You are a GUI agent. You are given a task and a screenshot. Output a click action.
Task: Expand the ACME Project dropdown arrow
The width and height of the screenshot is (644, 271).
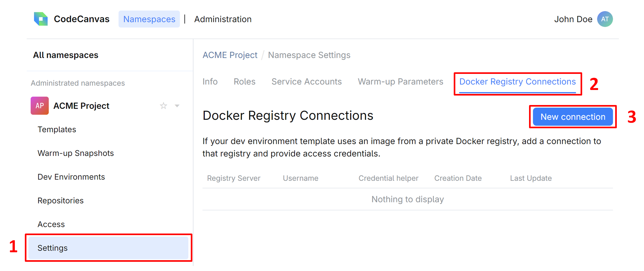177,106
